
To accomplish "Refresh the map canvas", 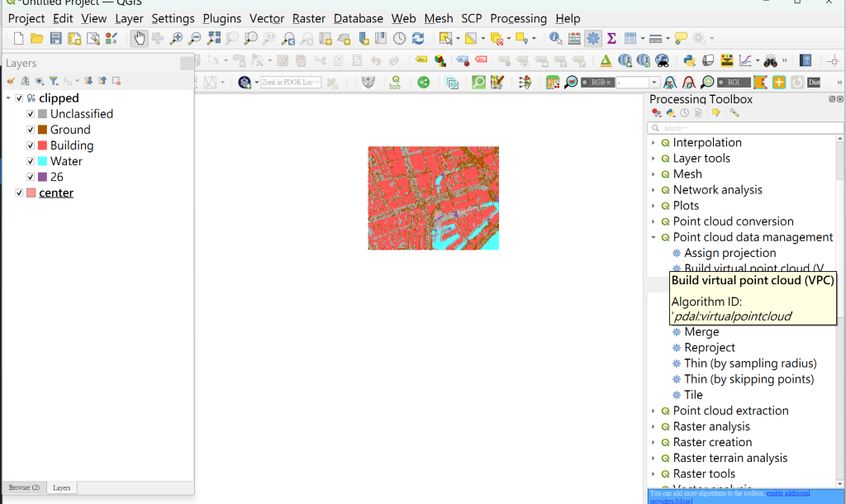I will pyautogui.click(x=417, y=38).
